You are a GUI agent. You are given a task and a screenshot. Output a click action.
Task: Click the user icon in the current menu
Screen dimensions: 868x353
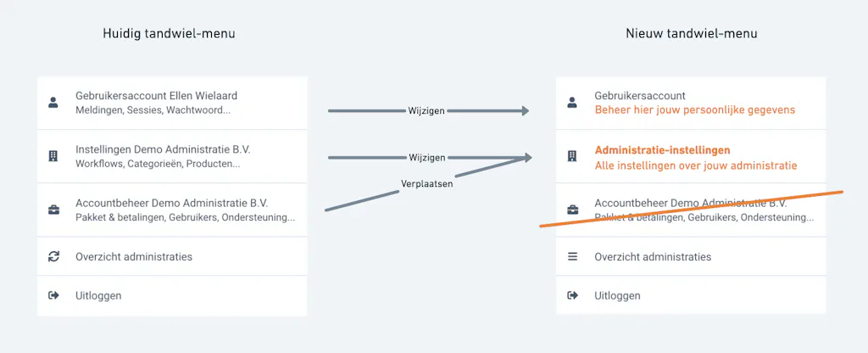(53, 103)
